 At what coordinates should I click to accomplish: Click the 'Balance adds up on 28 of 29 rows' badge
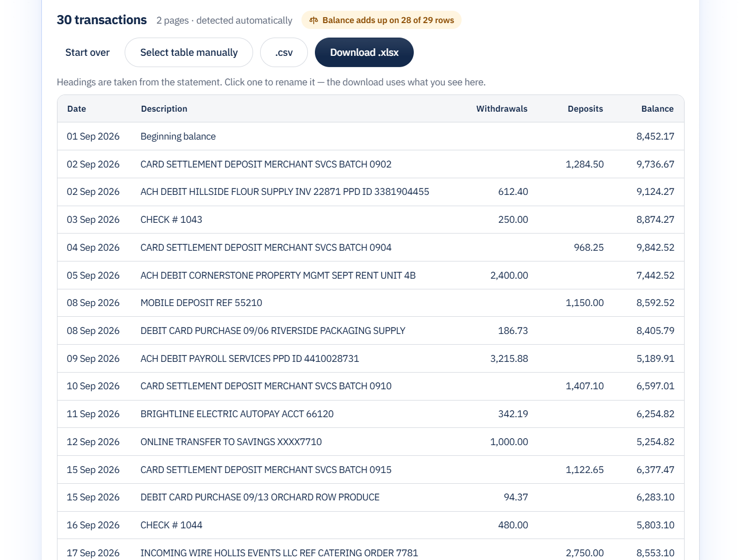(382, 20)
